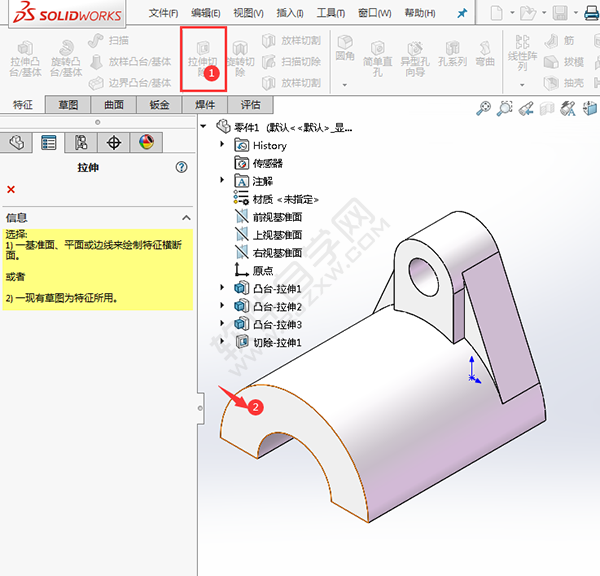Expand the 注解 annotations folder
This screenshot has width=600, height=576.
pos(222,179)
